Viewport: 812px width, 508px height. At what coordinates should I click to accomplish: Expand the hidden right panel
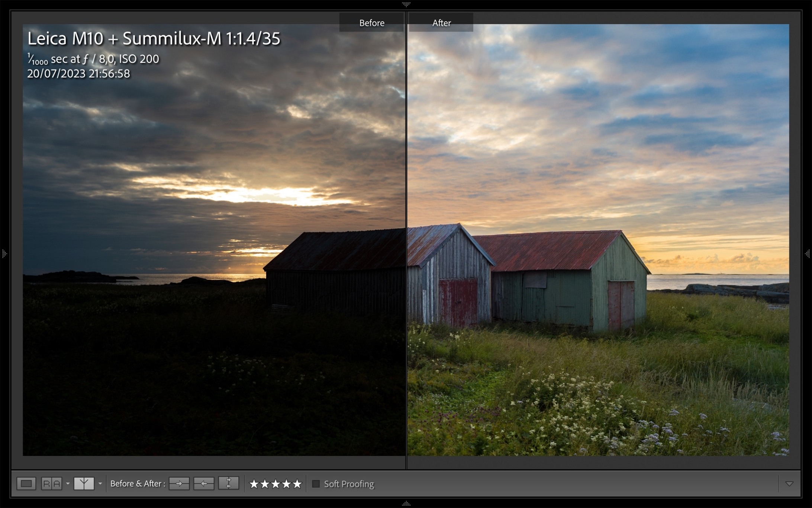tap(808, 254)
